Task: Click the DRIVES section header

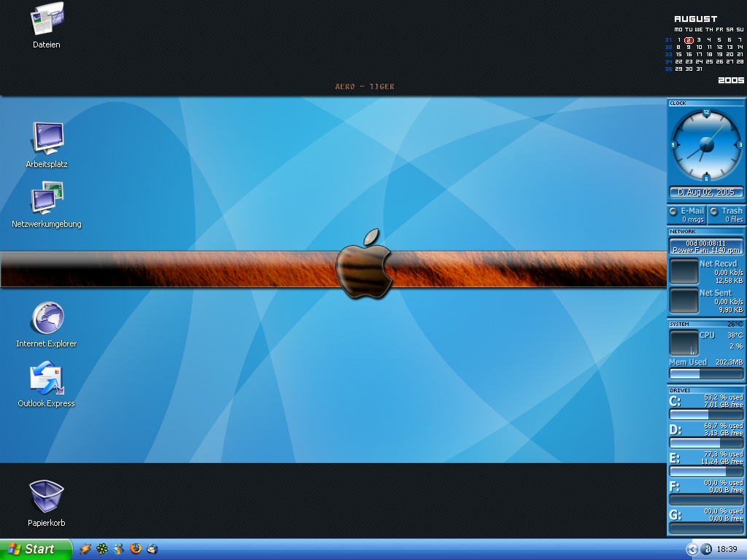Action: point(680,391)
